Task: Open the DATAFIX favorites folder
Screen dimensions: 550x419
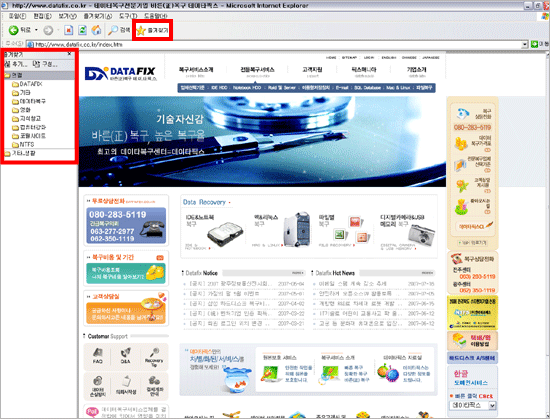Action: tap(27, 84)
